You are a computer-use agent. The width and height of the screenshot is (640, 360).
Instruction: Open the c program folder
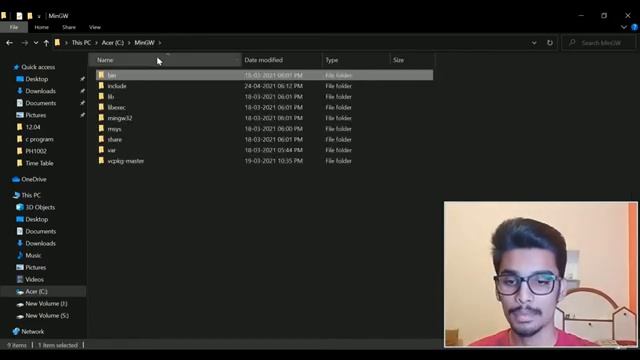coord(39,139)
